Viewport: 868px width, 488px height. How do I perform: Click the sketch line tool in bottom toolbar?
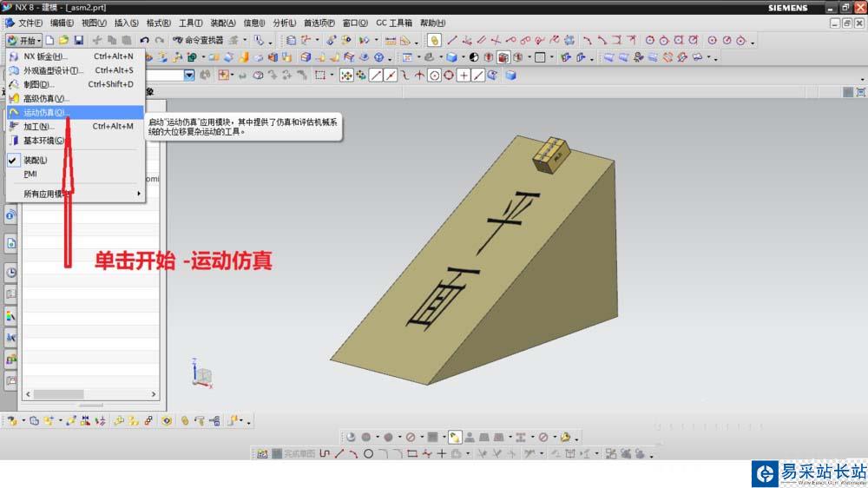[339, 453]
